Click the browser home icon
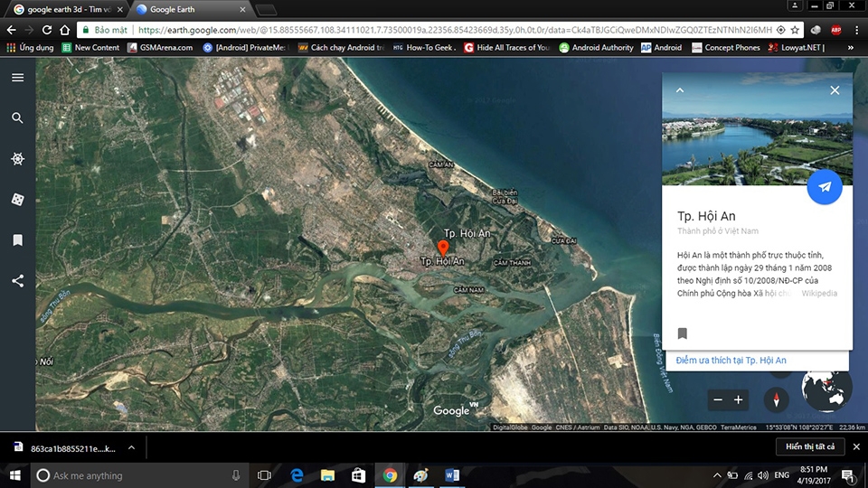 coord(65,30)
